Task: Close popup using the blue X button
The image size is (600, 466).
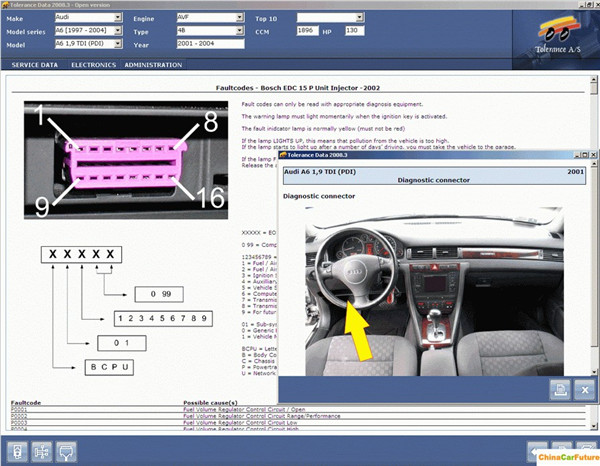Action: point(584,389)
